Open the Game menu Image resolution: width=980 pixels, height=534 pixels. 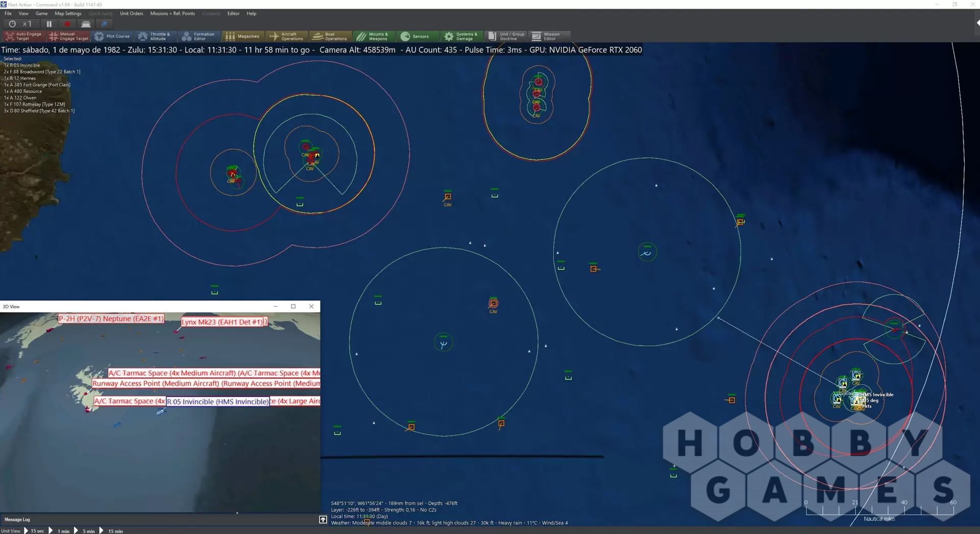point(41,13)
